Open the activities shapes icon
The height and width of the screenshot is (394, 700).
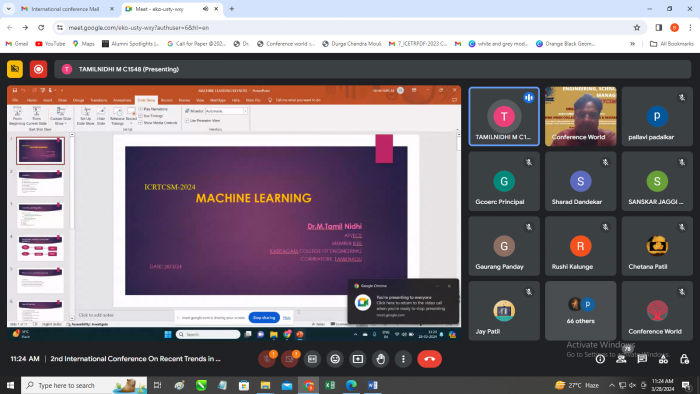[x=663, y=359]
